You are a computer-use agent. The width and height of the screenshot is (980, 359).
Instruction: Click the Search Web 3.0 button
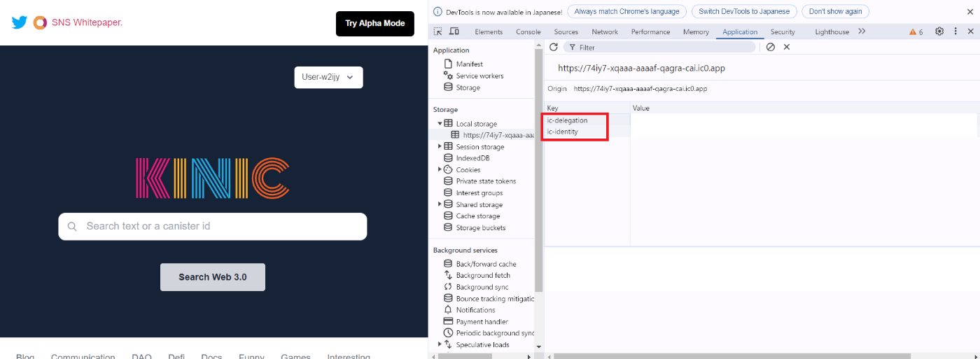[x=213, y=277]
